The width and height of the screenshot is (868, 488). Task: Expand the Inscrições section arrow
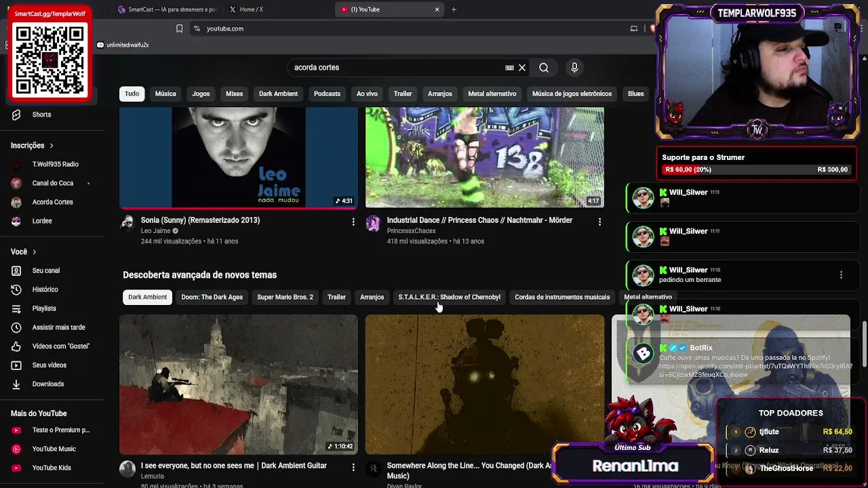tap(51, 146)
